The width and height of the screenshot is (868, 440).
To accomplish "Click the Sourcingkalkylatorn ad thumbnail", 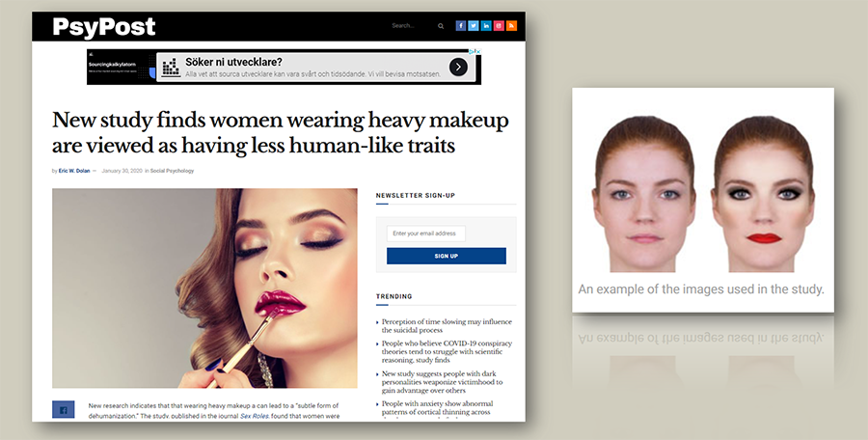I will pyautogui.click(x=122, y=67).
